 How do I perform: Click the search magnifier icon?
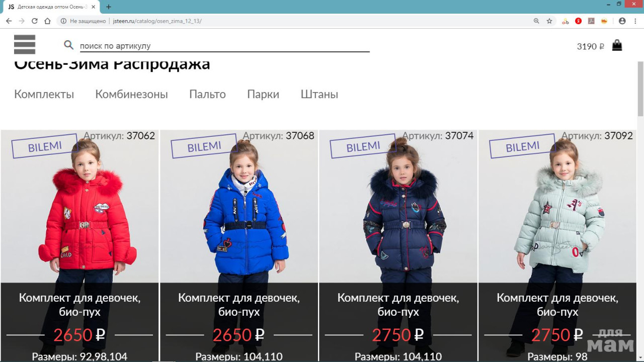click(69, 45)
